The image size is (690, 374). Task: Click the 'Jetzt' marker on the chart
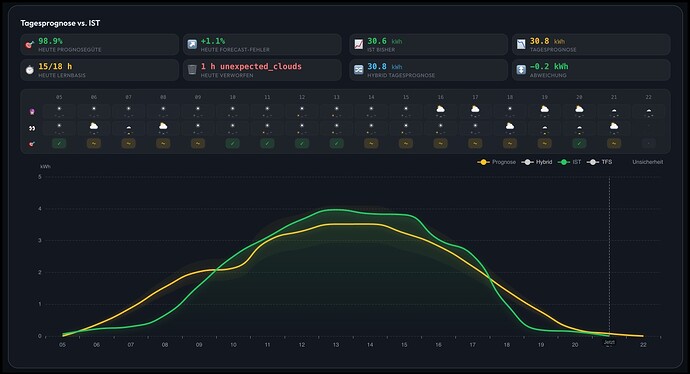pyautogui.click(x=609, y=342)
